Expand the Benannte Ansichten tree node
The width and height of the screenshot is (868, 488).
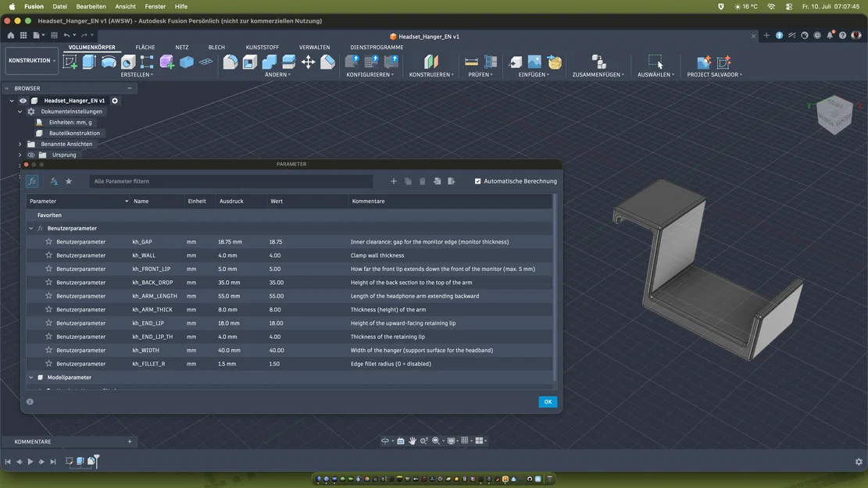tap(20, 144)
